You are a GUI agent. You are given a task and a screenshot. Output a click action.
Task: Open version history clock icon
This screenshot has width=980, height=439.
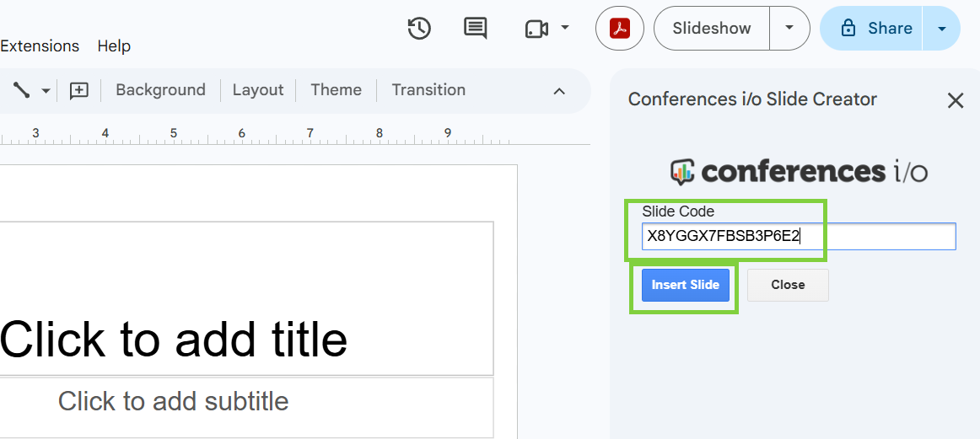(x=419, y=29)
